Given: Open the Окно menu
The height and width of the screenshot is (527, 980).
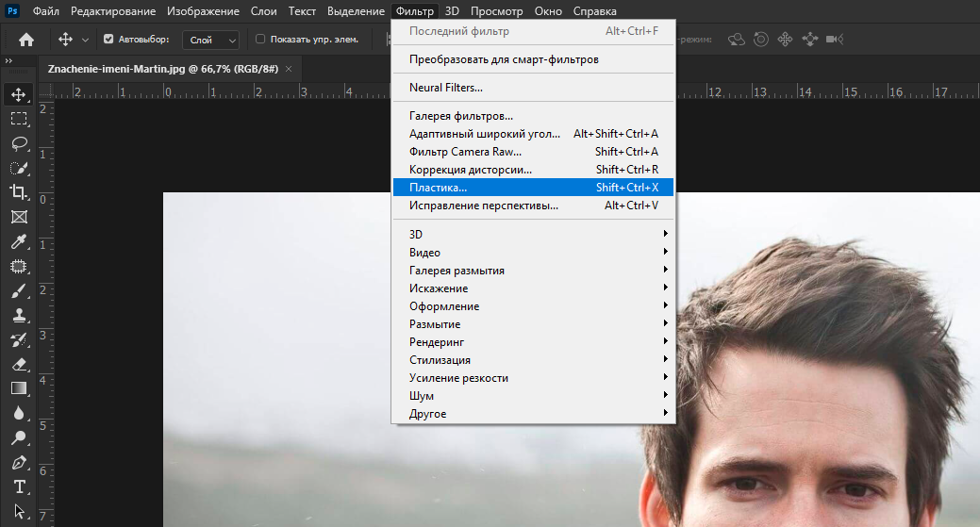Looking at the screenshot, I should click(548, 11).
